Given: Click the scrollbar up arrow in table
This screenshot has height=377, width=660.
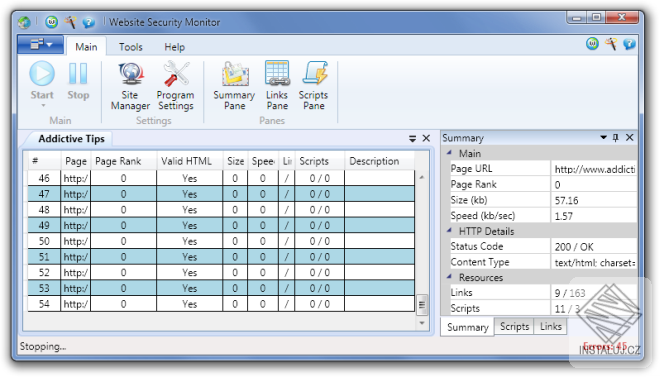Looking at the screenshot, I should (x=422, y=178).
